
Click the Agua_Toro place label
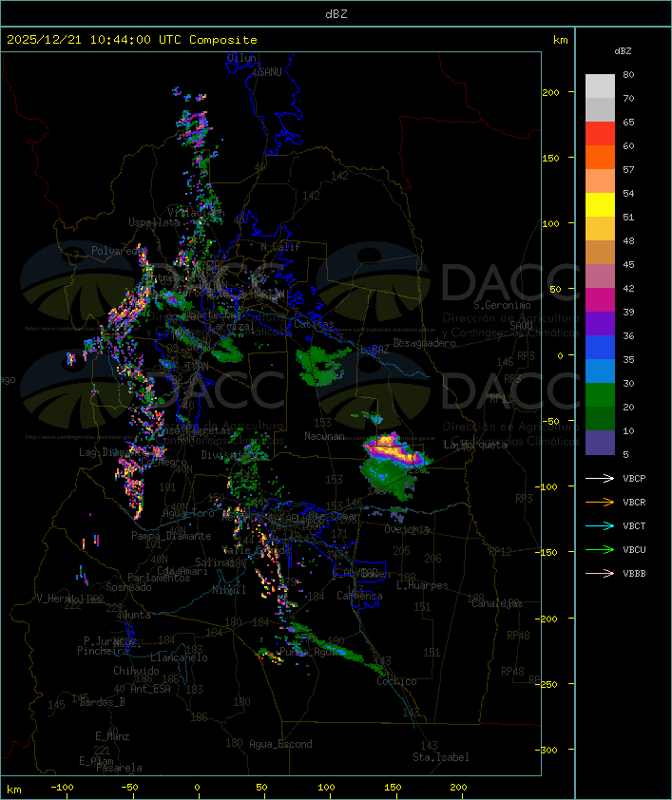(188, 513)
